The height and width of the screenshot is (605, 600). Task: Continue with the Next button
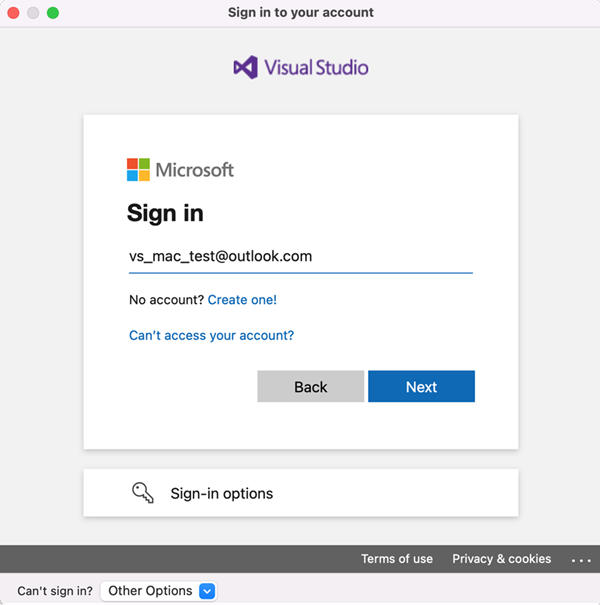421,386
